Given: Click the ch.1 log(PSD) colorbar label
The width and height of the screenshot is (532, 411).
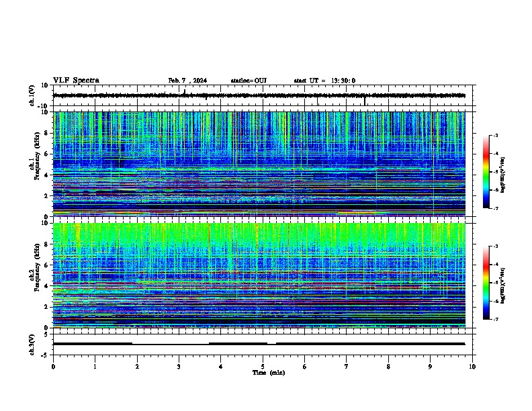Looking at the screenshot, I should 503,175.
